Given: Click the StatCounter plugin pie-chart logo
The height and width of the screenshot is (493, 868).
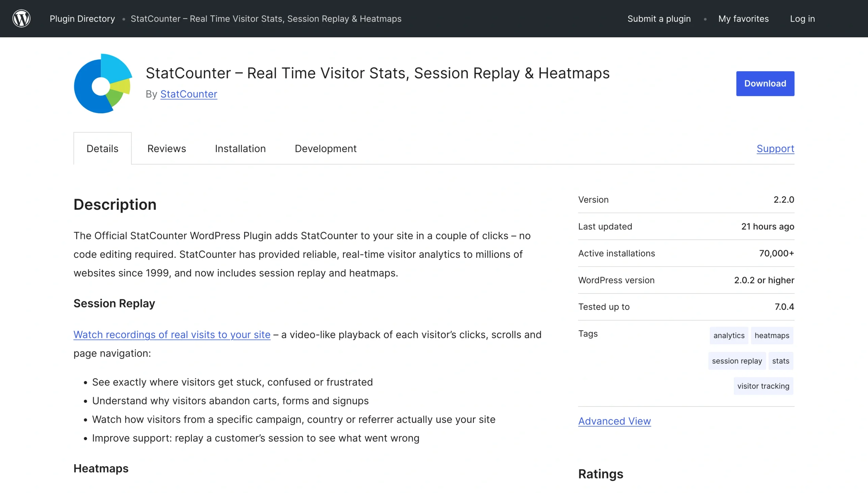Looking at the screenshot, I should (x=103, y=83).
